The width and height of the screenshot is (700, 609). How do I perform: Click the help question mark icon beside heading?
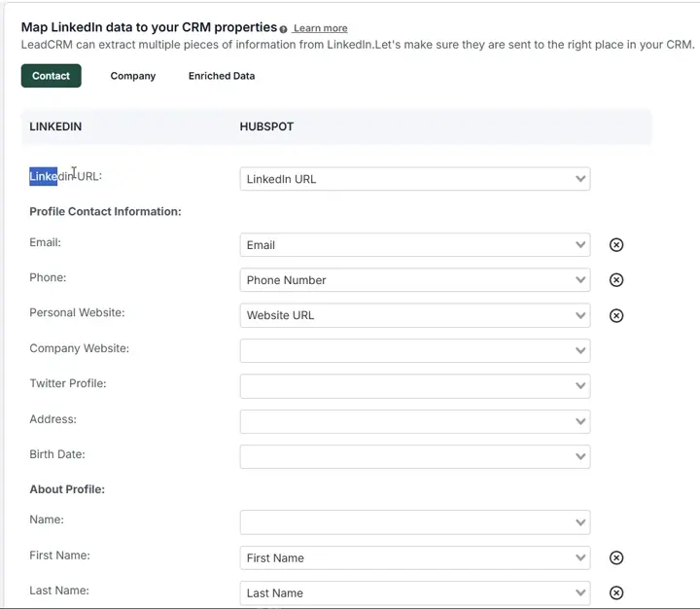click(x=283, y=29)
